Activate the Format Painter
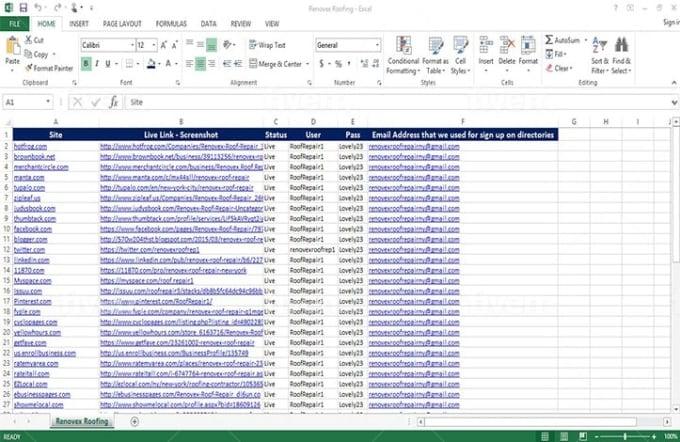 pyautogui.click(x=49, y=68)
